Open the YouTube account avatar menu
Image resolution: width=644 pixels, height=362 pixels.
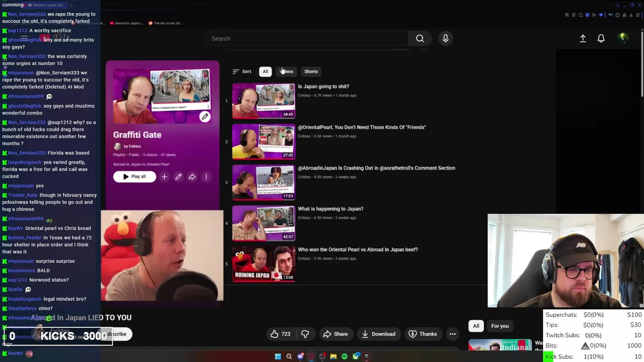click(x=623, y=38)
